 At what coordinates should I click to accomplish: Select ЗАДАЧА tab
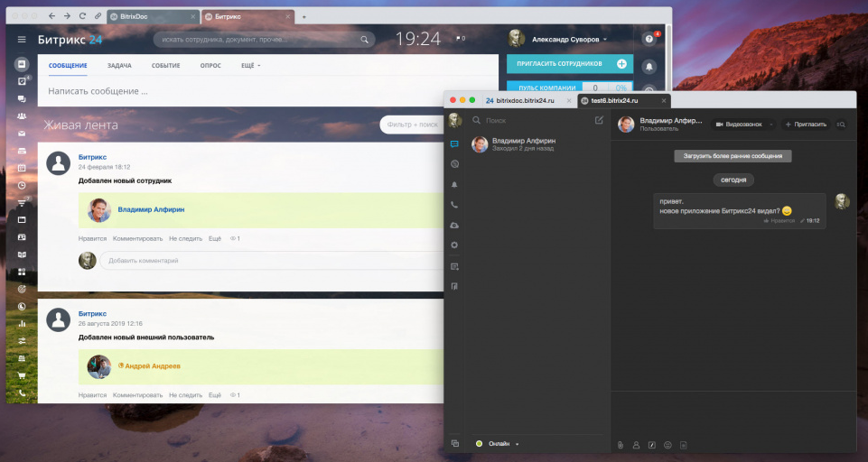119,65
